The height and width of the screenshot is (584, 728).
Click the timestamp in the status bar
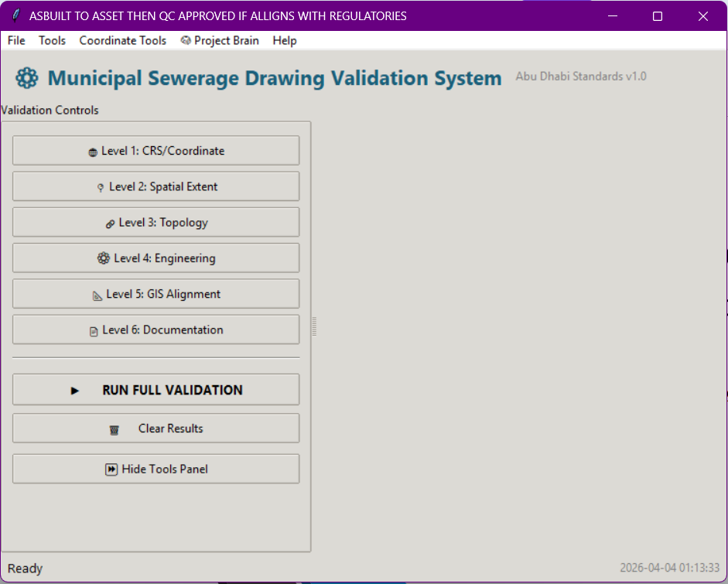point(669,568)
